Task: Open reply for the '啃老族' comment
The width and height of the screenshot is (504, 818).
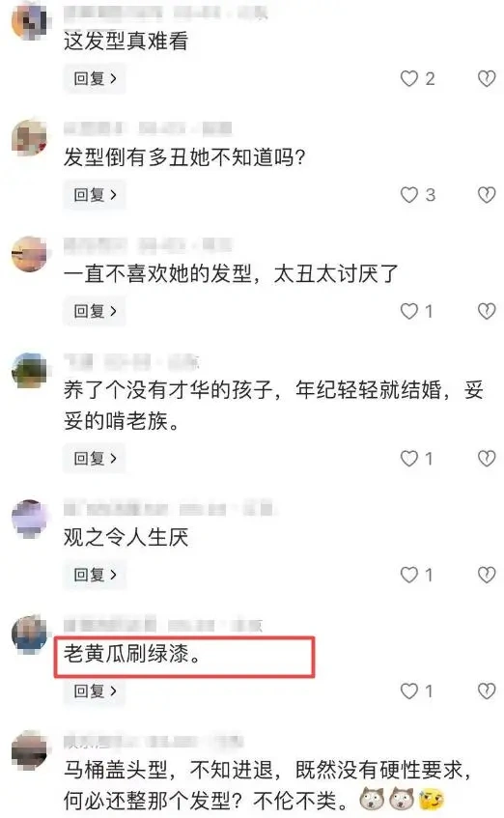Action: coord(95,459)
